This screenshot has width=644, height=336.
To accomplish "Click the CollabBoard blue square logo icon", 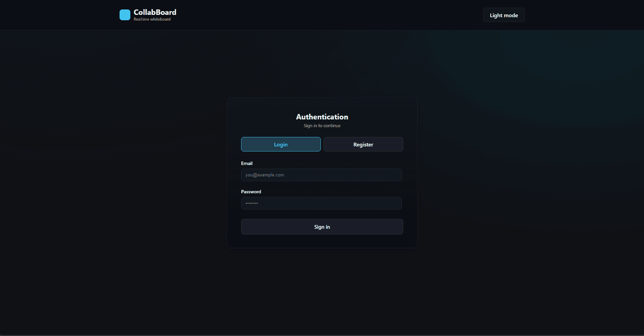I will coord(125,15).
